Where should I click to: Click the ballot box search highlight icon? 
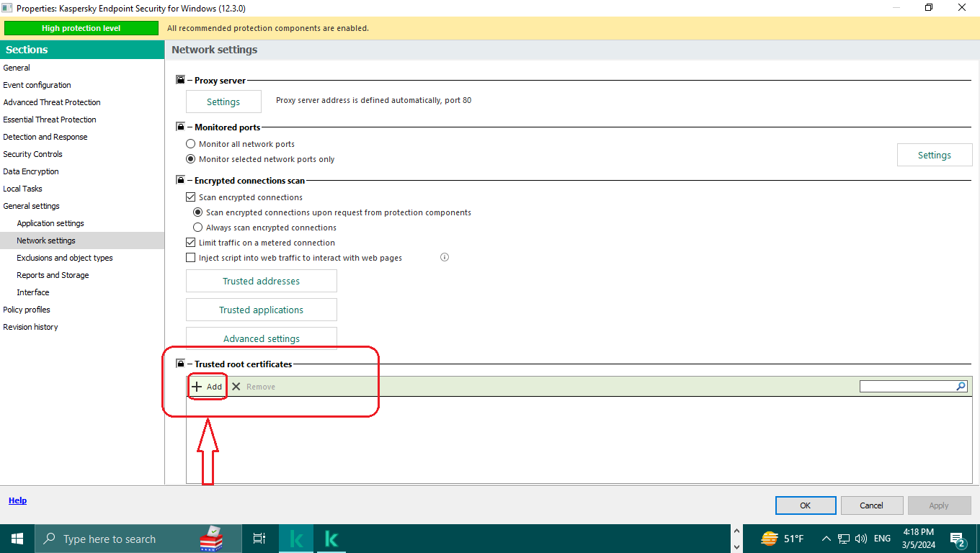(x=211, y=539)
